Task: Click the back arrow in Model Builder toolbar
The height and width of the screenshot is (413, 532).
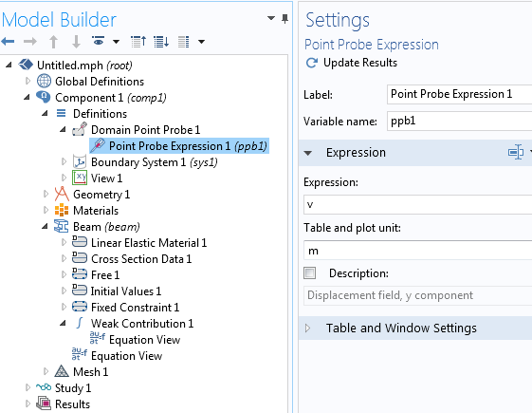Action: click(x=8, y=42)
